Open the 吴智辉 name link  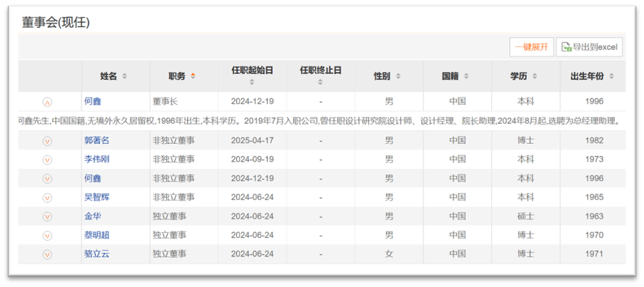click(x=97, y=197)
